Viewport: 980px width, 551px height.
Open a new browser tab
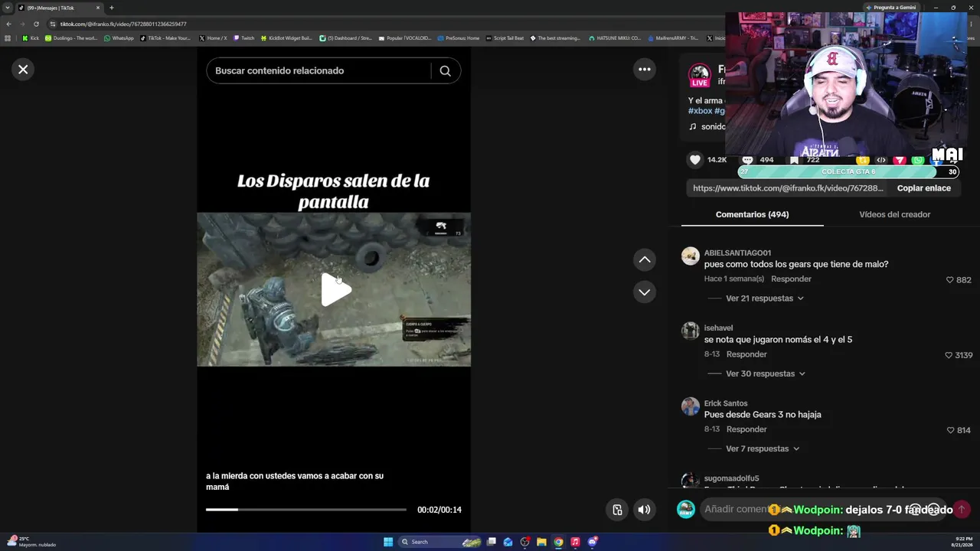point(111,8)
